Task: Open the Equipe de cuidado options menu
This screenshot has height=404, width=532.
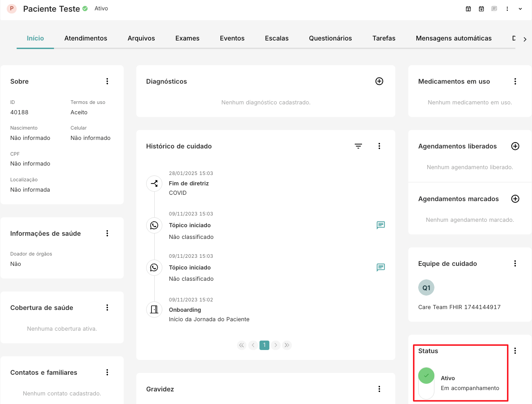Action: [x=515, y=264]
